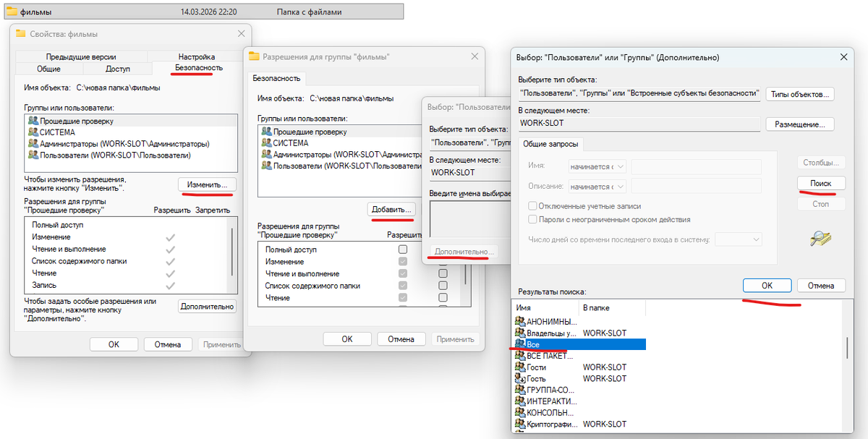The height and width of the screenshot is (439, 868).
Task: Select Общие запросы tab
Action: click(551, 143)
